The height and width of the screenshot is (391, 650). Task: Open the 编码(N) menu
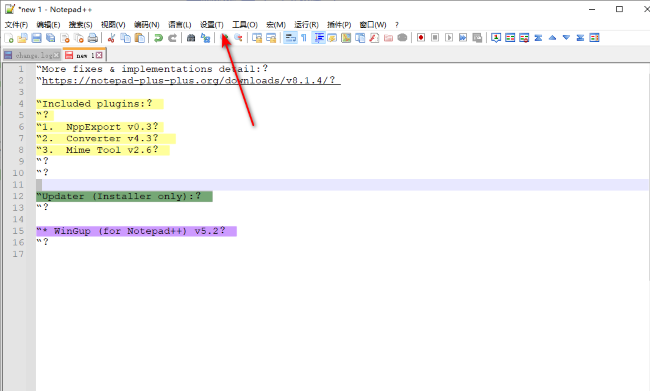147,25
